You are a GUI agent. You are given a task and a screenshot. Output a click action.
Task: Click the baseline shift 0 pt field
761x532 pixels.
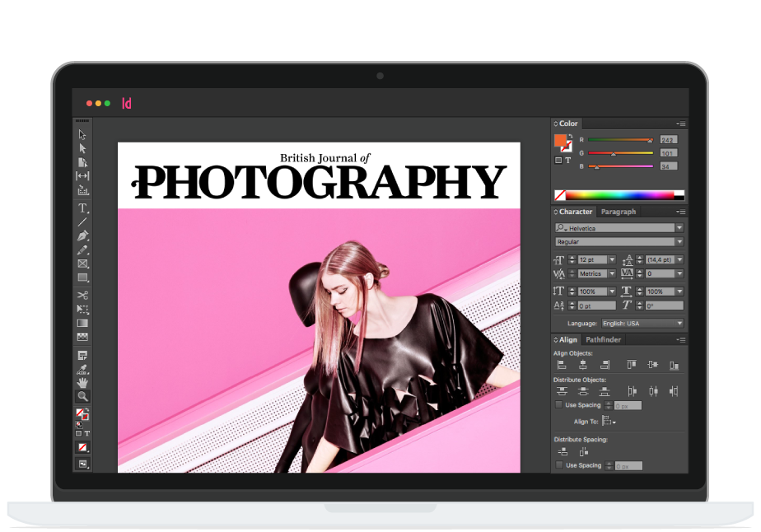(597, 306)
